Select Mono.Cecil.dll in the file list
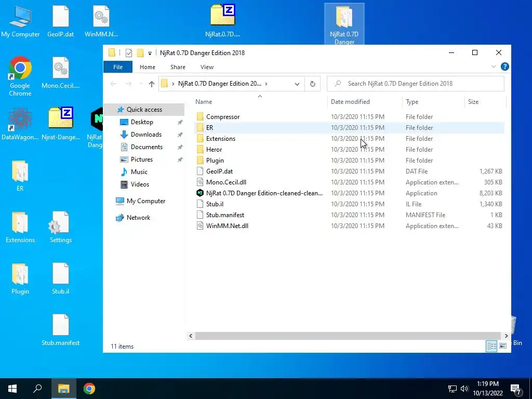Image resolution: width=532 pixels, height=399 pixels. tap(350, 182)
